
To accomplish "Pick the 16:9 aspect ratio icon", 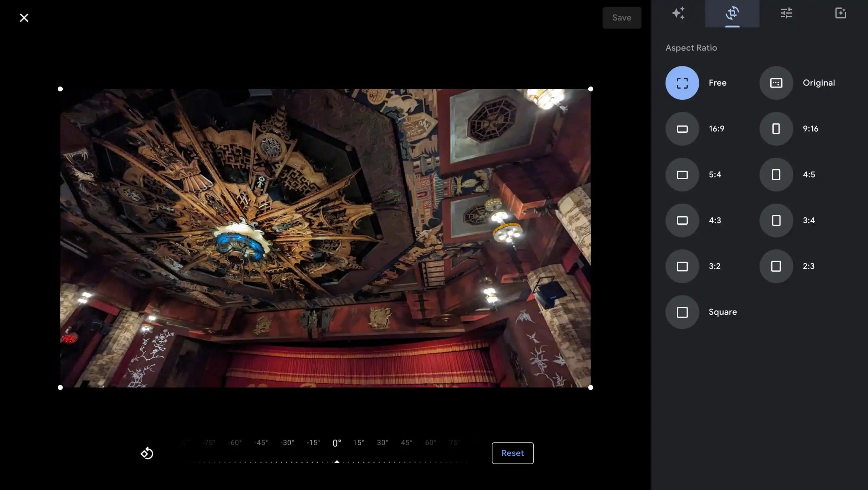I will [682, 129].
